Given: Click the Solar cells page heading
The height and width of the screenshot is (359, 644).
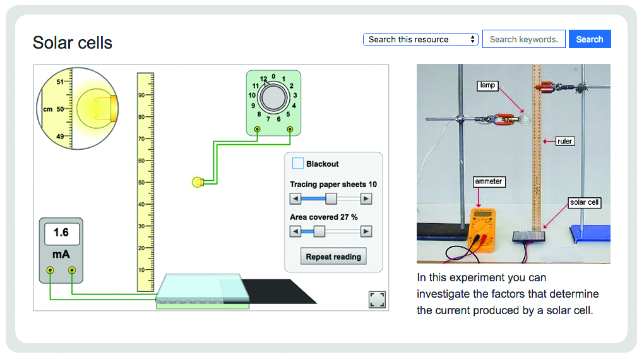Looking at the screenshot, I should point(72,43).
